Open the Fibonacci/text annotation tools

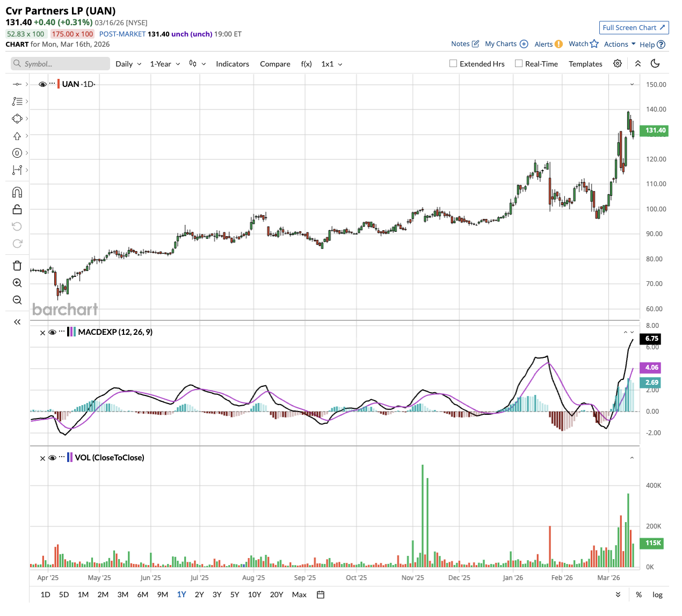pyautogui.click(x=17, y=101)
